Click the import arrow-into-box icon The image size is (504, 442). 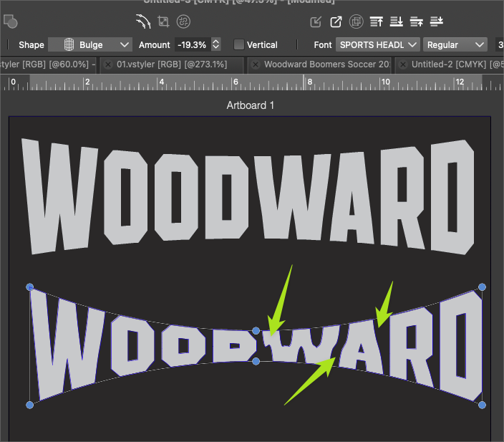coord(316,22)
